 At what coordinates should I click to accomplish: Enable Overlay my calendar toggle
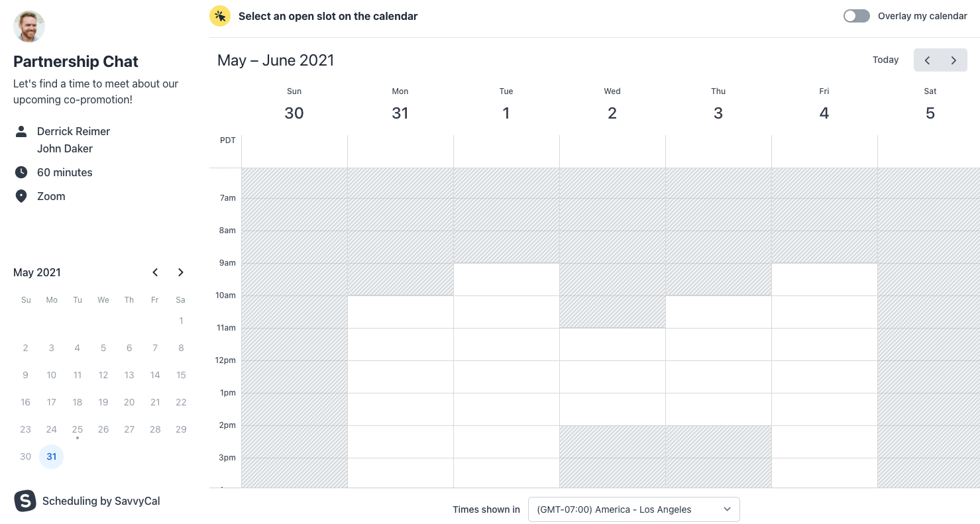click(x=856, y=16)
